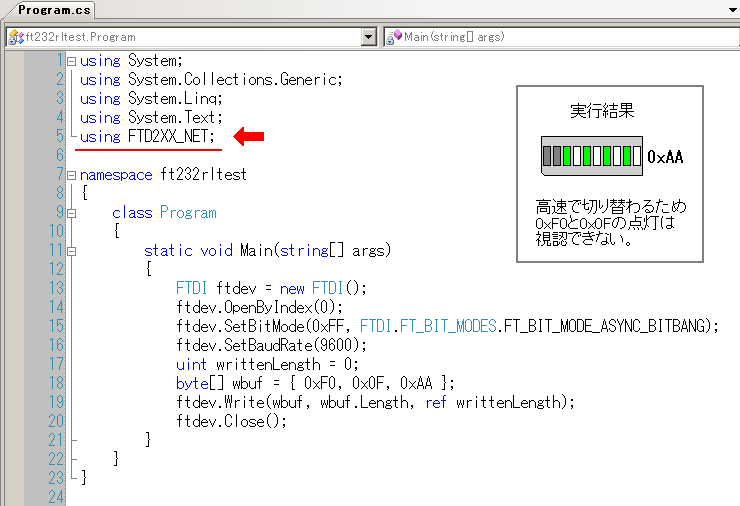The width and height of the screenshot is (740, 506).
Task: Collapse the class Program block
Action: [x=71, y=213]
